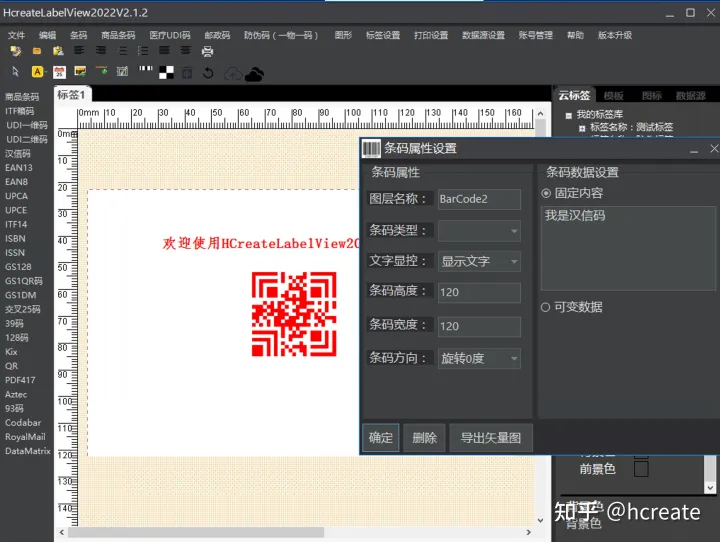The height and width of the screenshot is (542, 720).
Task: Click the 删除 button
Action: tap(424, 438)
